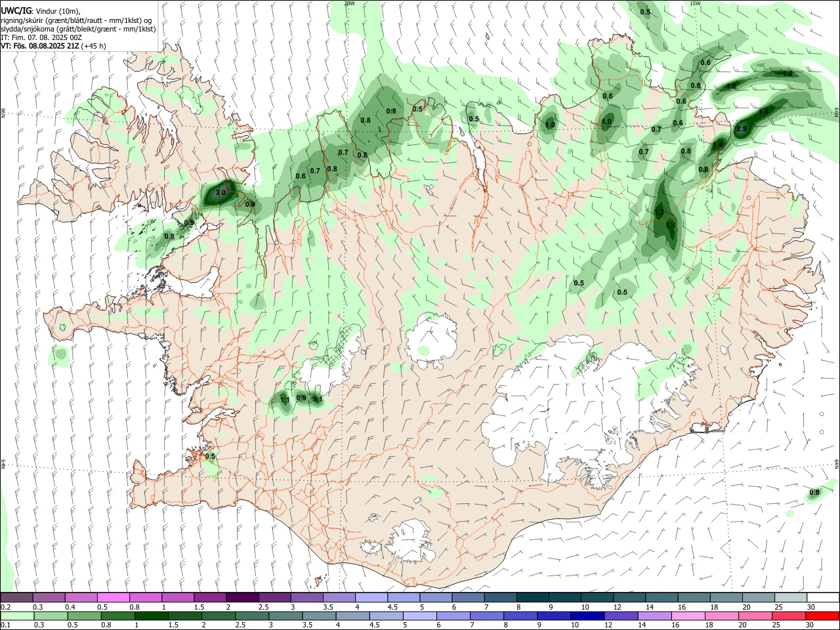Pick the lightest green 0.1 rain legend swatch
This screenshot has width=840, height=630.
pos(17,616)
